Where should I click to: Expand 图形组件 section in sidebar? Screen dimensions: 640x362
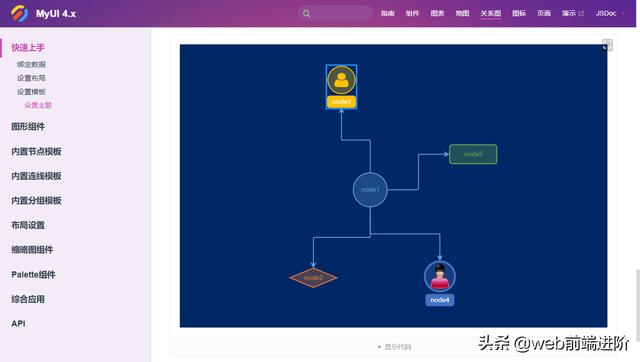tap(28, 127)
